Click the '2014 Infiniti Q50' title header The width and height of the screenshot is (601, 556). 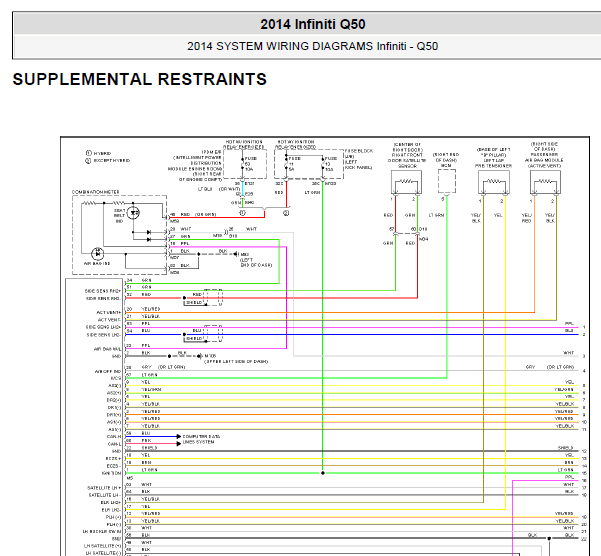tap(313, 24)
